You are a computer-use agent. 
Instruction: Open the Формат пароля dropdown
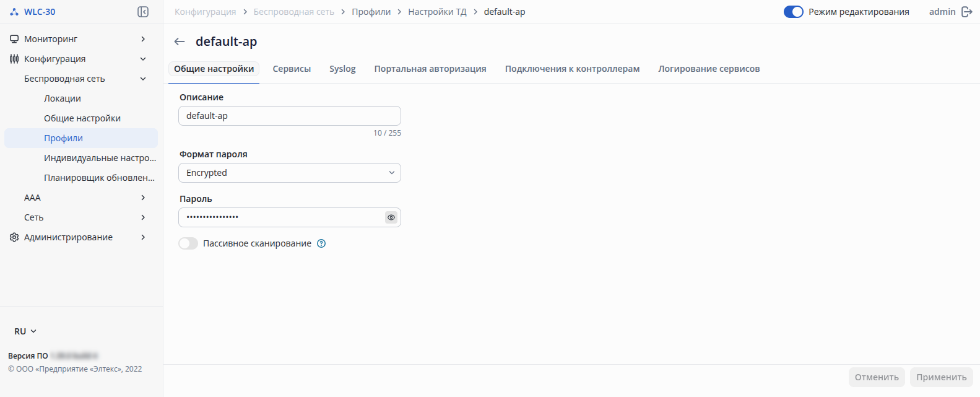pyautogui.click(x=290, y=173)
